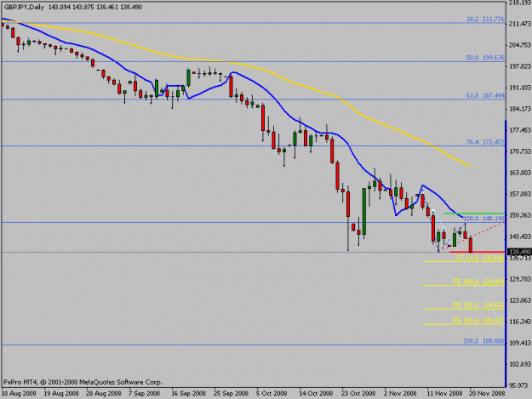Click the price axis value 204.753
The height and width of the screenshot is (399, 532).
[x=520, y=45]
